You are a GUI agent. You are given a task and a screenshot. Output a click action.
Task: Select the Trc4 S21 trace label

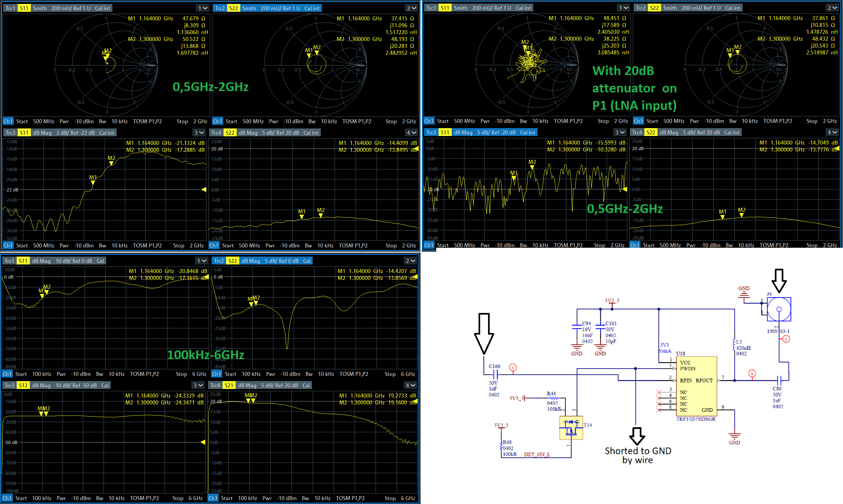point(260,385)
